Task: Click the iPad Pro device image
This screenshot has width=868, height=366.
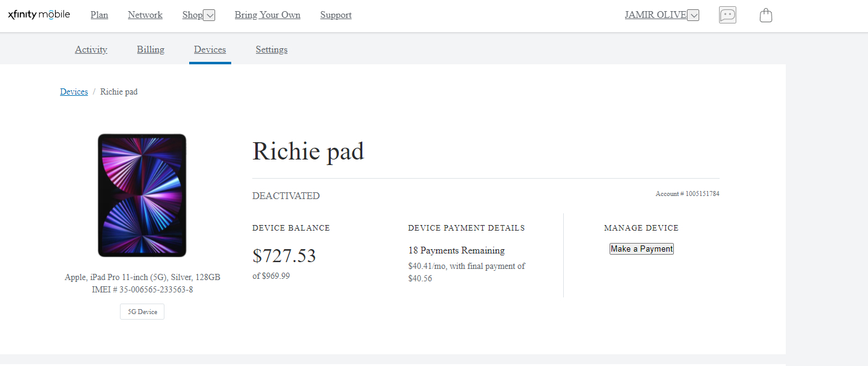Action: coord(142,195)
